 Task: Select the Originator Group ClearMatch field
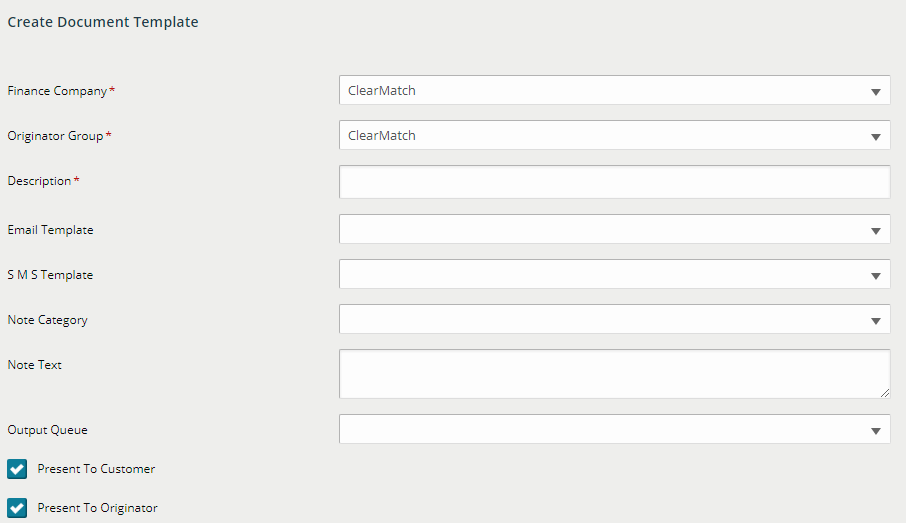pos(614,135)
